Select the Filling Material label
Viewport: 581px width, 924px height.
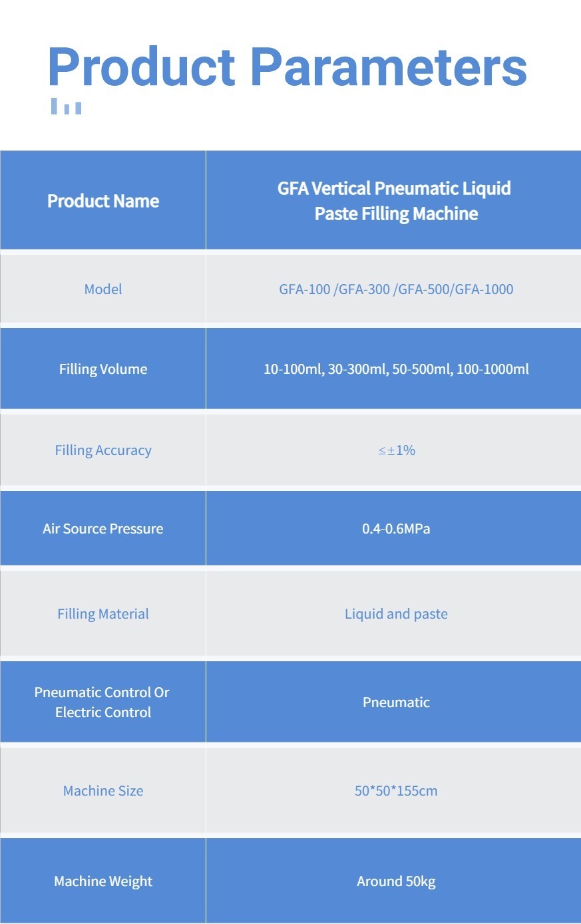(x=103, y=614)
